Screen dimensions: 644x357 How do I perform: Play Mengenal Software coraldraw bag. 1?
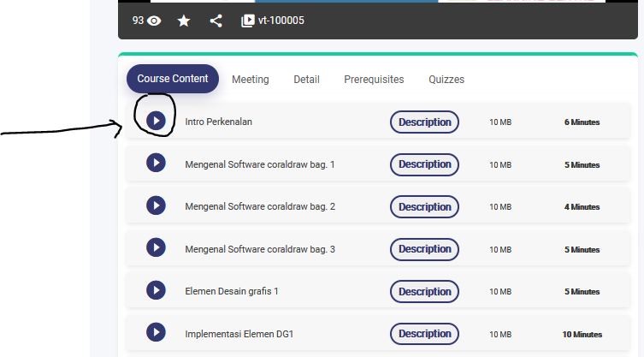click(x=156, y=163)
